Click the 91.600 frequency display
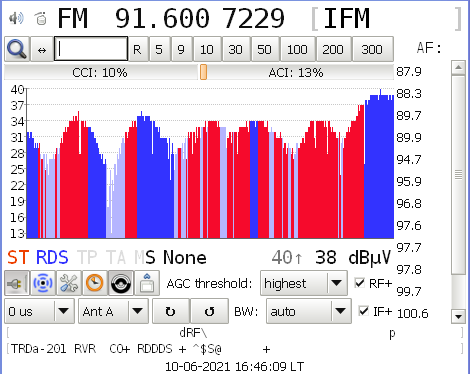 162,18
